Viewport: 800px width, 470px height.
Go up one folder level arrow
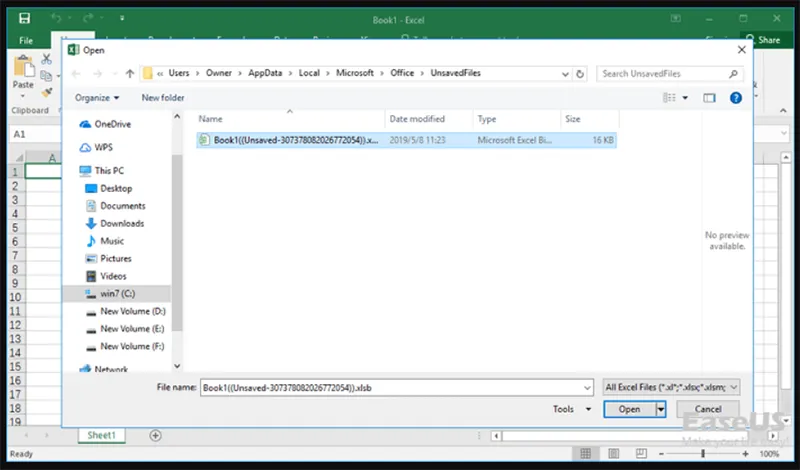click(130, 73)
